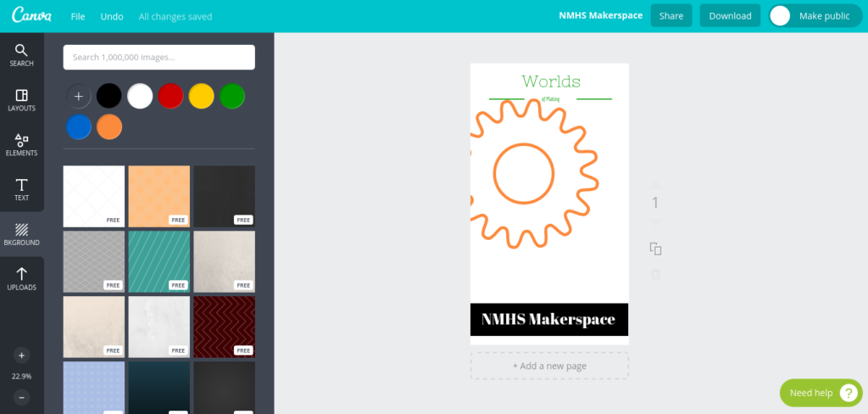Select the dark charcoal background in first row

point(224,196)
